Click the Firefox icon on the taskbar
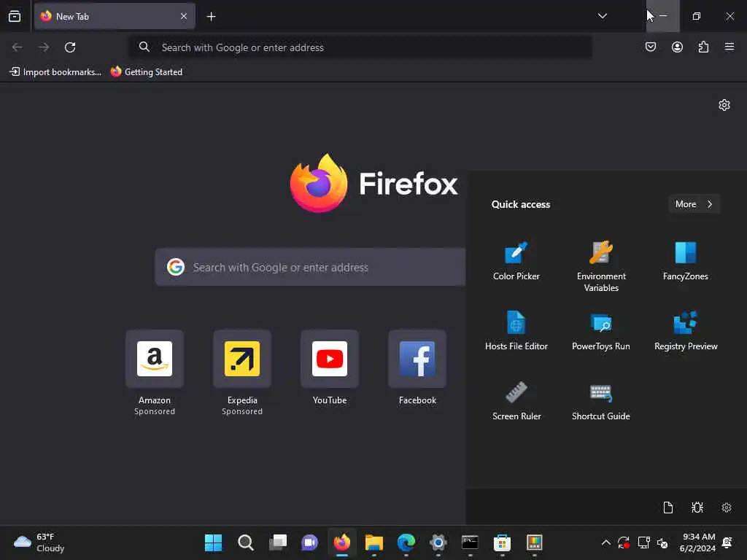This screenshot has height=560, width=747. pyautogui.click(x=341, y=542)
